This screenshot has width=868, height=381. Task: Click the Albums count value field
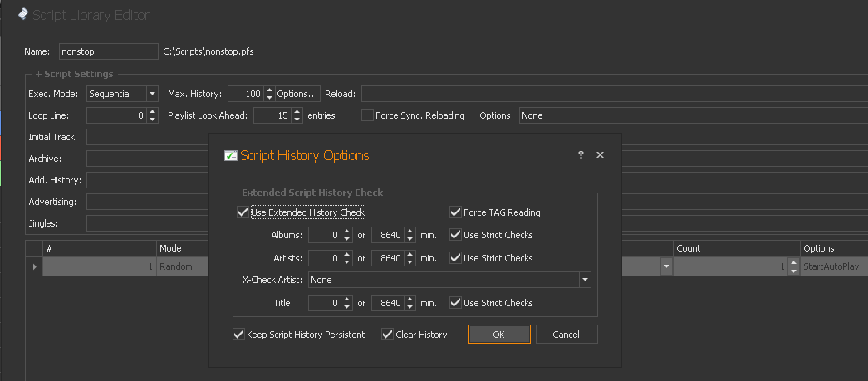pyautogui.click(x=325, y=235)
